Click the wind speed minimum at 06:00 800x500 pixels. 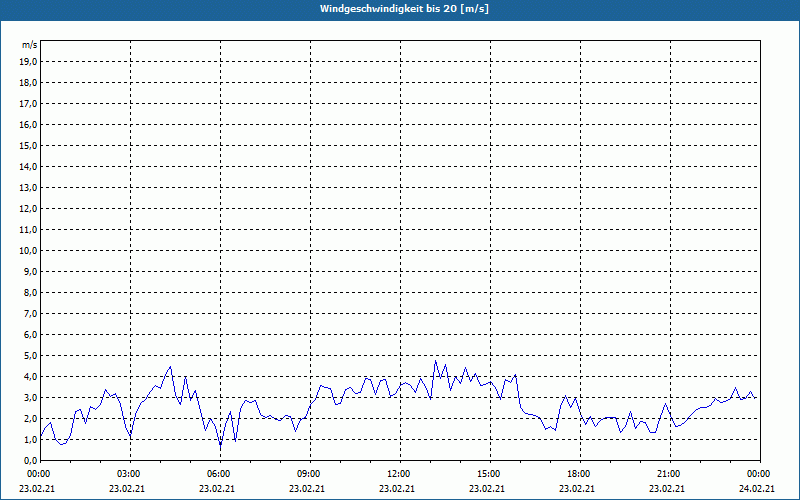221,445
